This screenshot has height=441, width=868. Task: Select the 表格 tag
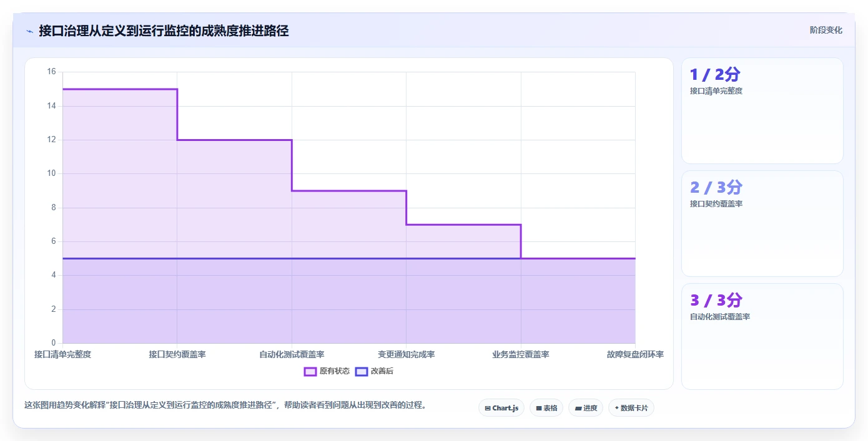tap(546, 408)
